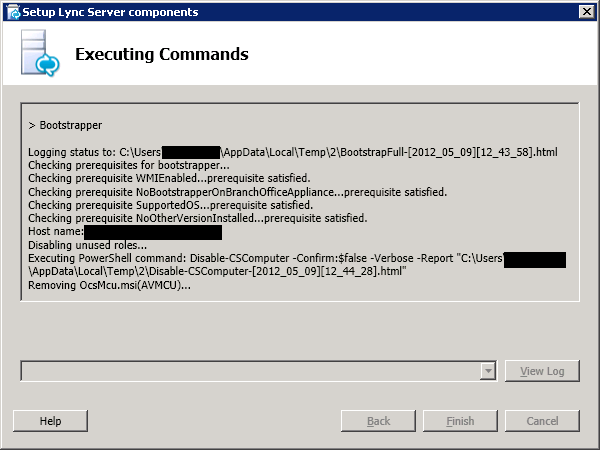
Task: Click the WMIEnabled prerequisite line
Action: (169, 178)
